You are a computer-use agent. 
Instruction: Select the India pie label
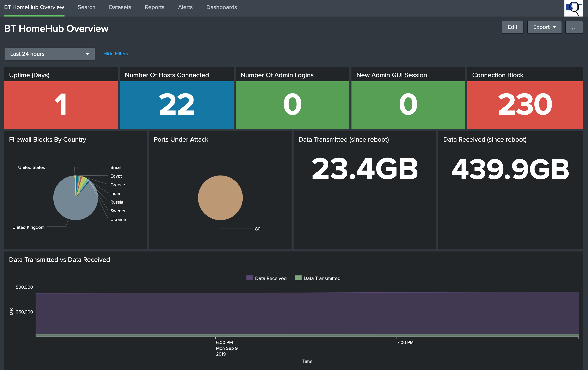(115, 193)
